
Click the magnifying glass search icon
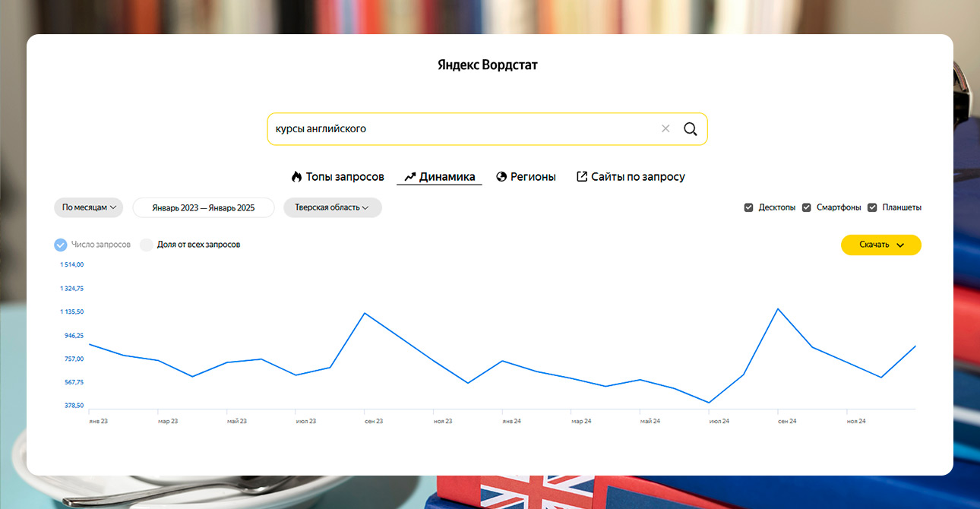pos(690,129)
